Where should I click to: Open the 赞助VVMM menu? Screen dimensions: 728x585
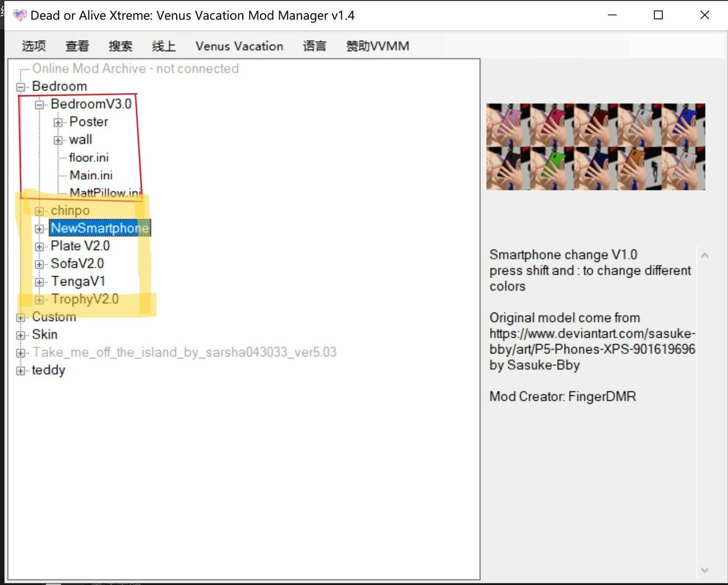[x=377, y=46]
